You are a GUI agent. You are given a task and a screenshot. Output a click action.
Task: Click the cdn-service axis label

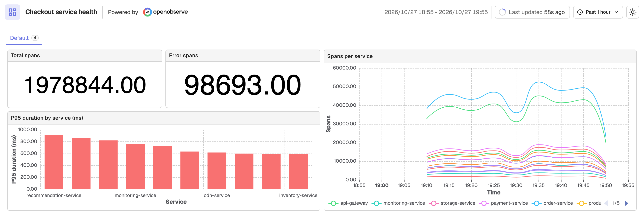point(217,195)
